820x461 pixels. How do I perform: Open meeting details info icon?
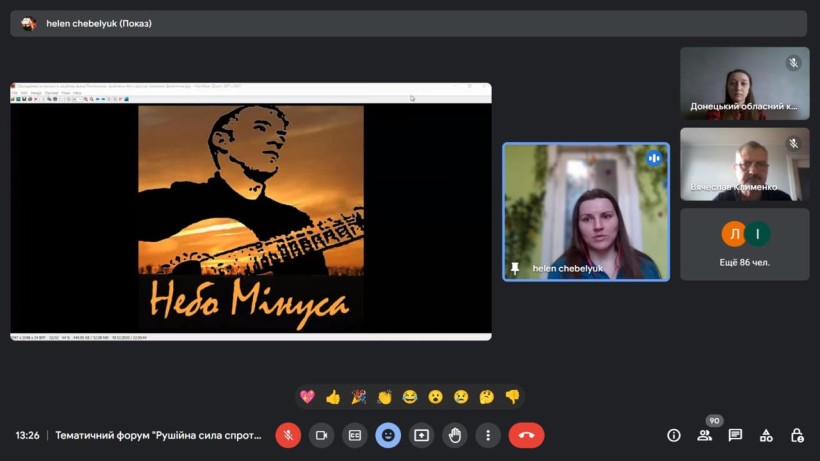tap(674, 435)
